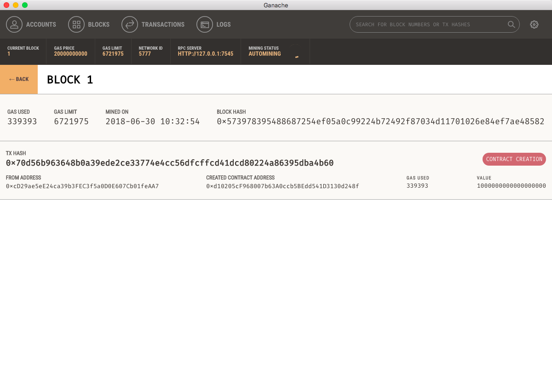Click the Transactions arrows icon
This screenshot has width=552, height=392.
point(130,24)
